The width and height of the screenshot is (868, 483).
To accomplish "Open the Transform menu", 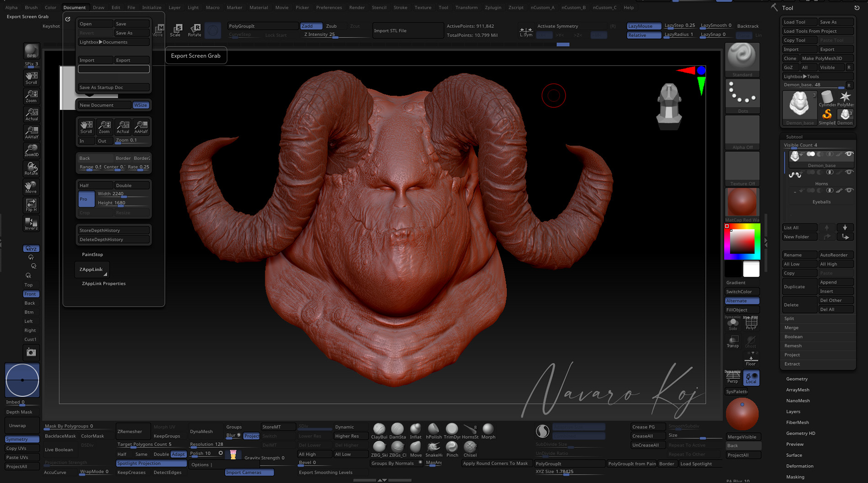I will pyautogui.click(x=466, y=7).
